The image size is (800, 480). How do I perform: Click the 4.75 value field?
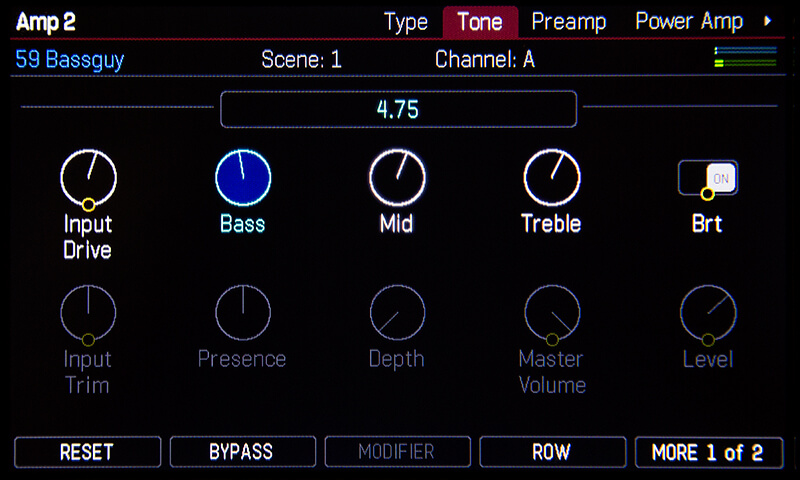(x=398, y=109)
